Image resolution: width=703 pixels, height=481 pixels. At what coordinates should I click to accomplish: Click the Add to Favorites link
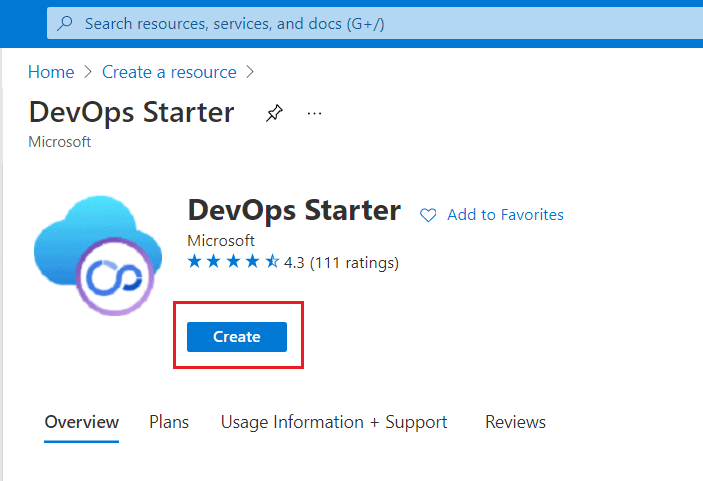click(505, 215)
